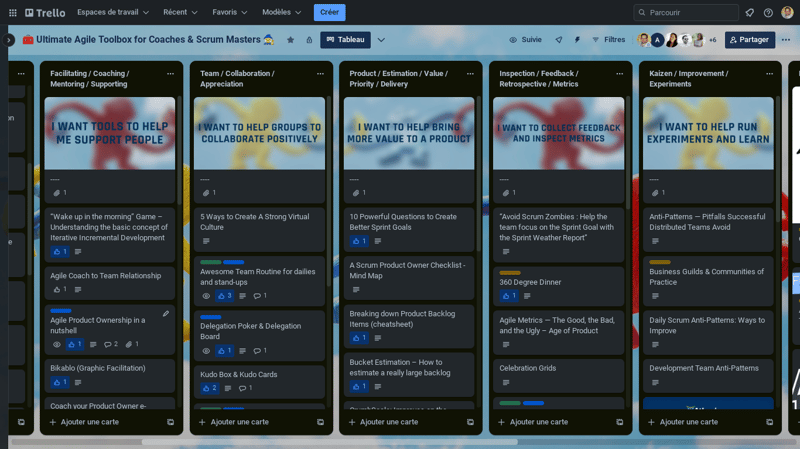Open A Scrum Product Owner Checklist card
Screen dimensions: 800x449
tap(409, 277)
